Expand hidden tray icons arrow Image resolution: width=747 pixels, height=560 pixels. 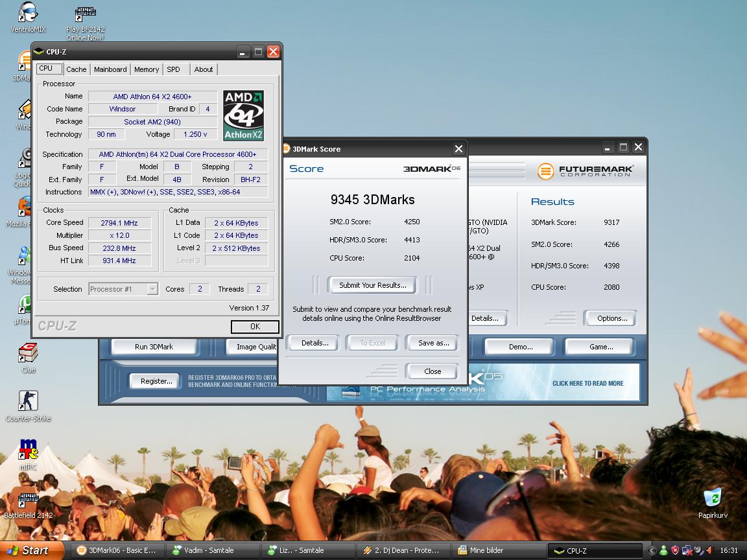tap(652, 550)
